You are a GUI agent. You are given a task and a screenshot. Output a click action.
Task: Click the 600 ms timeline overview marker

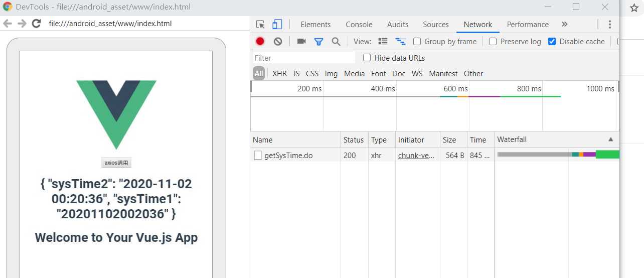click(455, 89)
